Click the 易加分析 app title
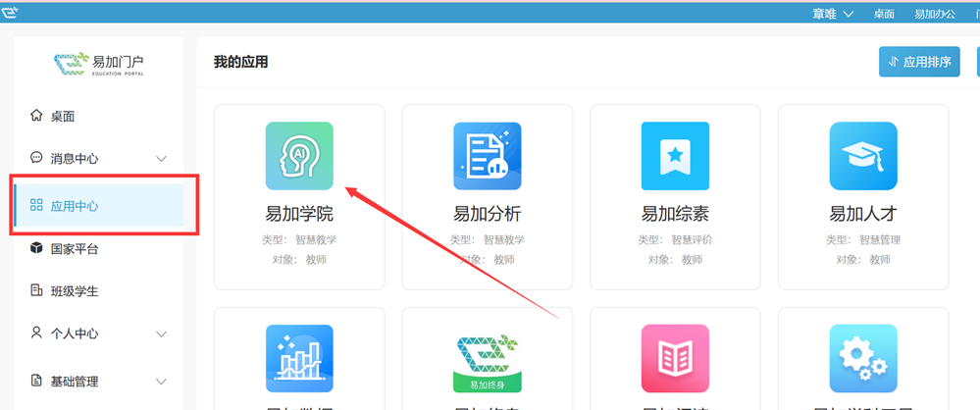Image resolution: width=980 pixels, height=410 pixels. tap(488, 214)
